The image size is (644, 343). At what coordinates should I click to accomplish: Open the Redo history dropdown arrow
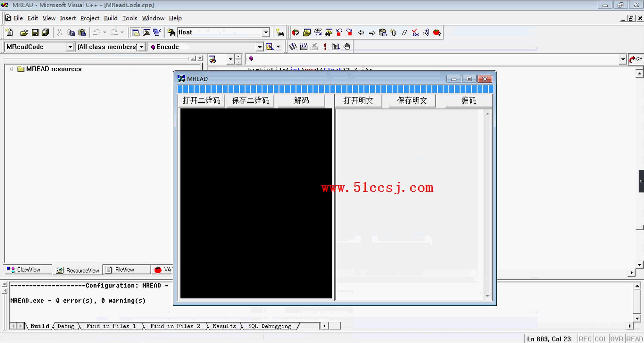[x=122, y=32]
